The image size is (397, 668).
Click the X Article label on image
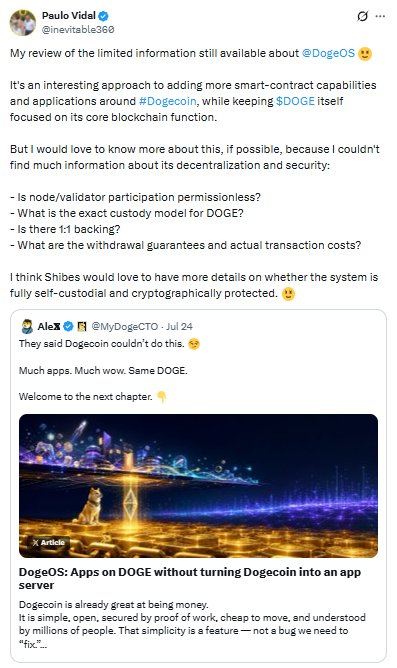(x=48, y=542)
